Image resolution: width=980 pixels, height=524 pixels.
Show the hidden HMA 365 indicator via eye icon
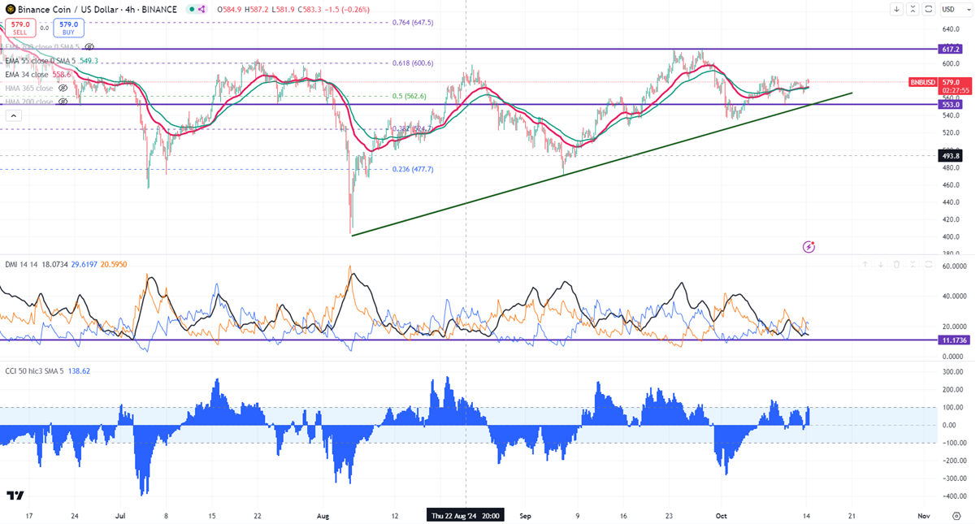[63, 88]
